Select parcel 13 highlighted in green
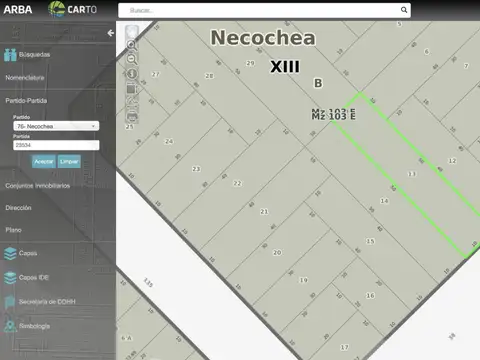Viewport: 480px width, 360px height. tap(412, 174)
